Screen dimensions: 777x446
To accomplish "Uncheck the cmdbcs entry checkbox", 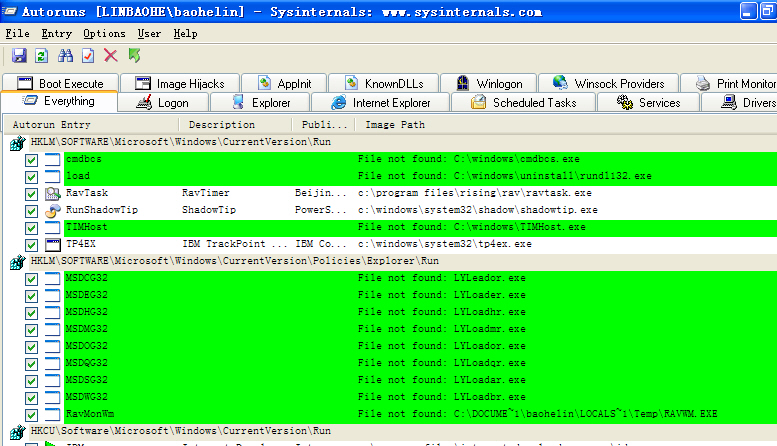I will pos(31,160).
